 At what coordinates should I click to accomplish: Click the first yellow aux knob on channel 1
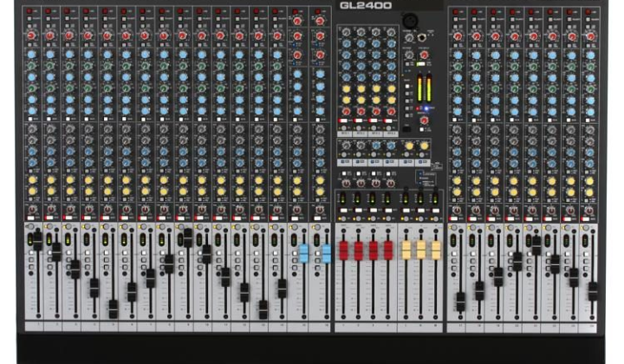point(32,179)
